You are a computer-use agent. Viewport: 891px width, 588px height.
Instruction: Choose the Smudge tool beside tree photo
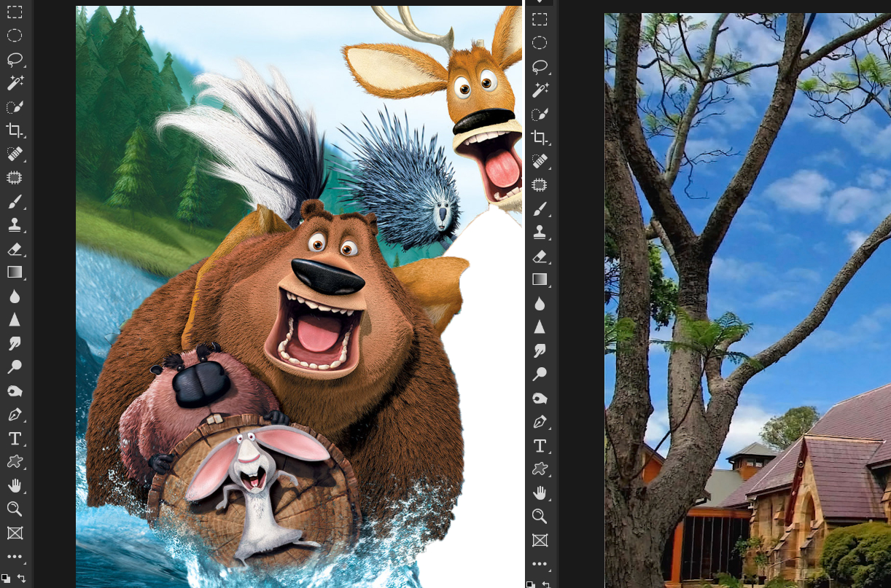click(x=540, y=350)
